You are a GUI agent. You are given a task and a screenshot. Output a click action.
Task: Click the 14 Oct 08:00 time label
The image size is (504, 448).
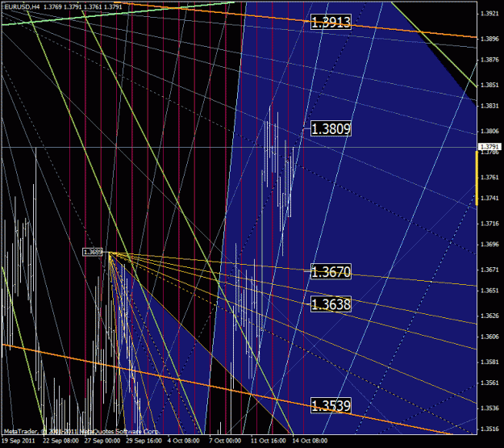point(310,441)
